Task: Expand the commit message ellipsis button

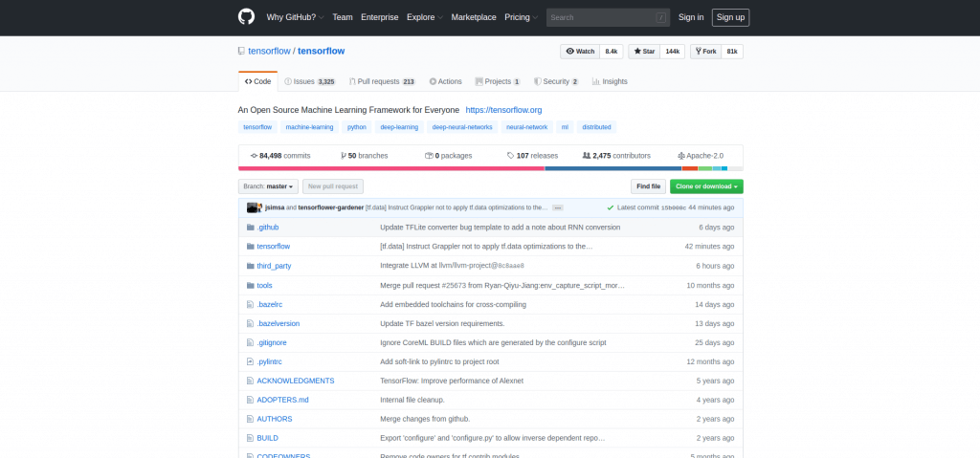Action: [558, 207]
